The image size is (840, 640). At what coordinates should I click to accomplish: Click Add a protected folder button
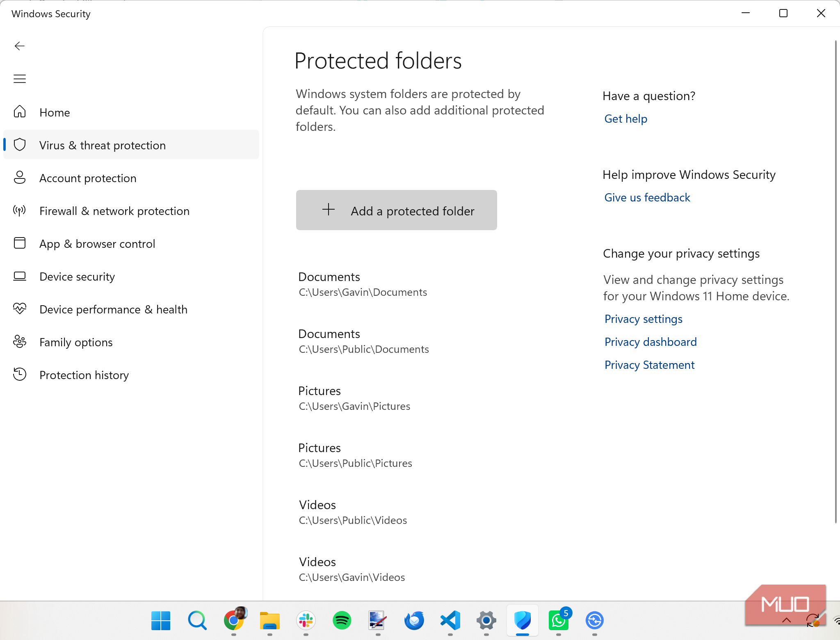click(397, 210)
